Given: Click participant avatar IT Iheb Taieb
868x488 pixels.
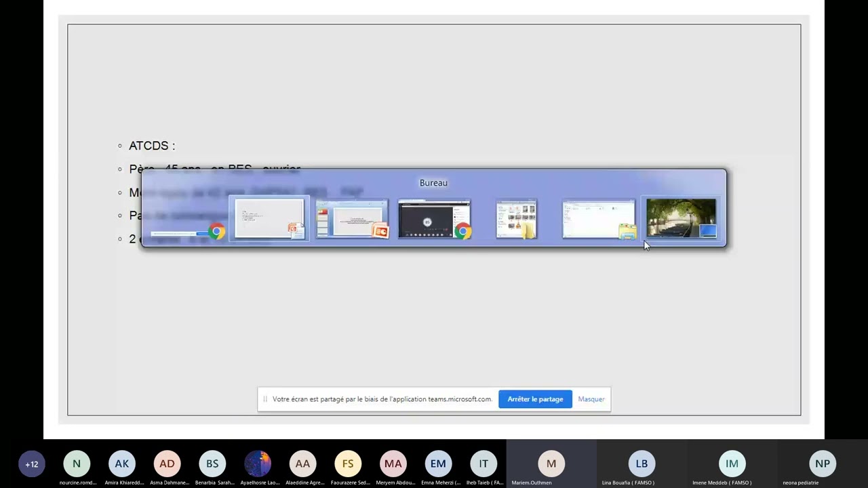Looking at the screenshot, I should pos(484,464).
